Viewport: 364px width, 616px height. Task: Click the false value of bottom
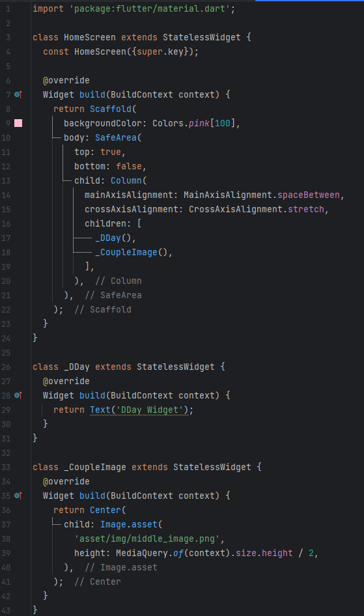[129, 166]
